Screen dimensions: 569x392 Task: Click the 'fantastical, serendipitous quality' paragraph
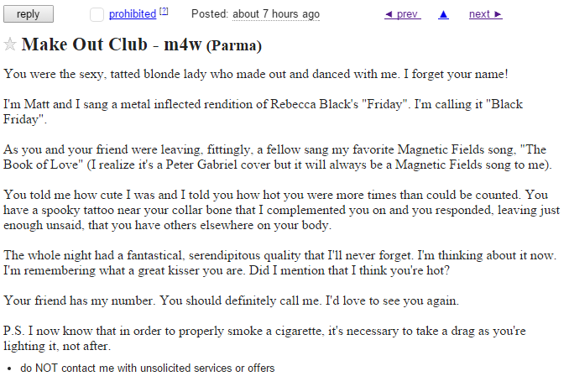(x=277, y=262)
